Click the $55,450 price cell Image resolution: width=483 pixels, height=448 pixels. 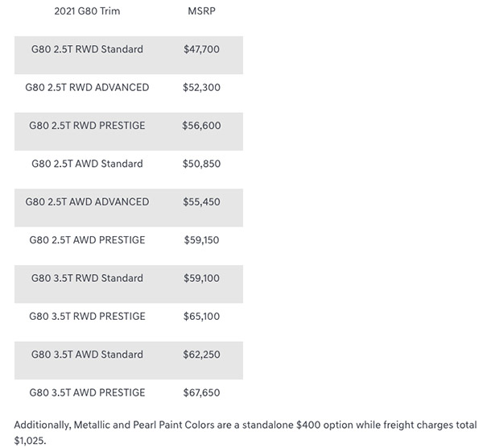pyautogui.click(x=201, y=202)
